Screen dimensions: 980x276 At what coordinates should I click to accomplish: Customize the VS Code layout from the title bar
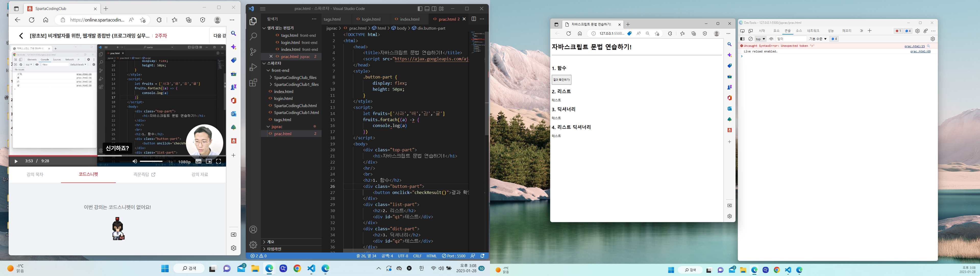click(x=441, y=9)
